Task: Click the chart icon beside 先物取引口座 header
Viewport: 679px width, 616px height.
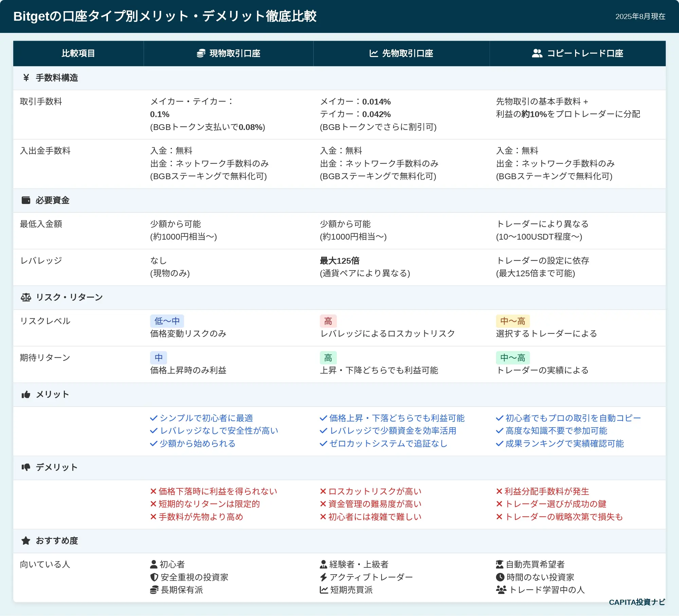Action: (x=373, y=53)
